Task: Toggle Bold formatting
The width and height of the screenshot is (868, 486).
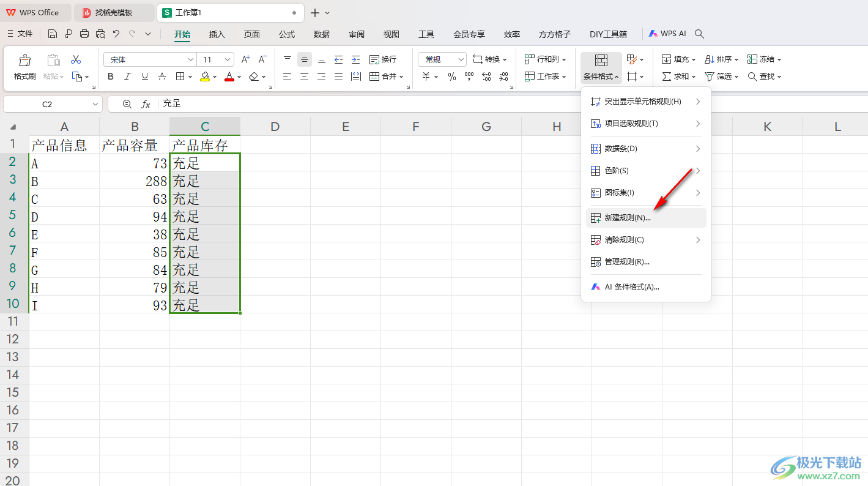Action: tap(111, 77)
